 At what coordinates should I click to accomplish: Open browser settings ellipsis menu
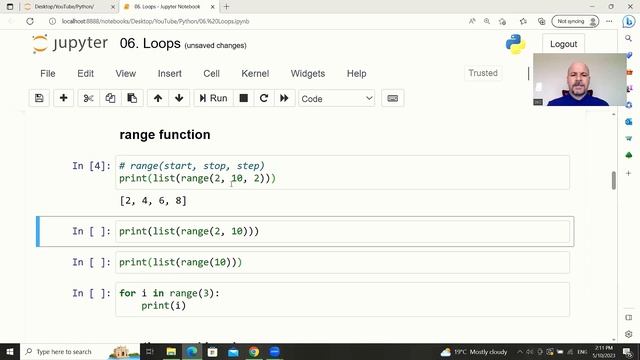609,21
